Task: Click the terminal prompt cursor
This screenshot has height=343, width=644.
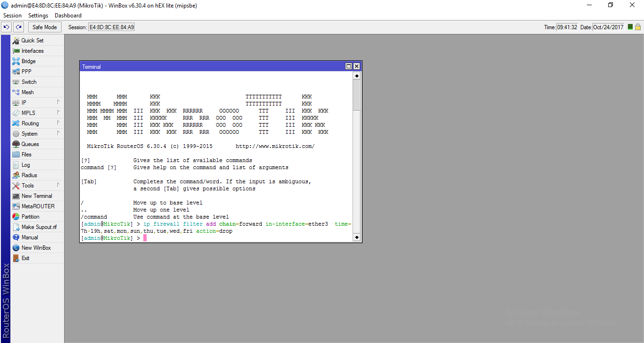Action: (x=145, y=238)
